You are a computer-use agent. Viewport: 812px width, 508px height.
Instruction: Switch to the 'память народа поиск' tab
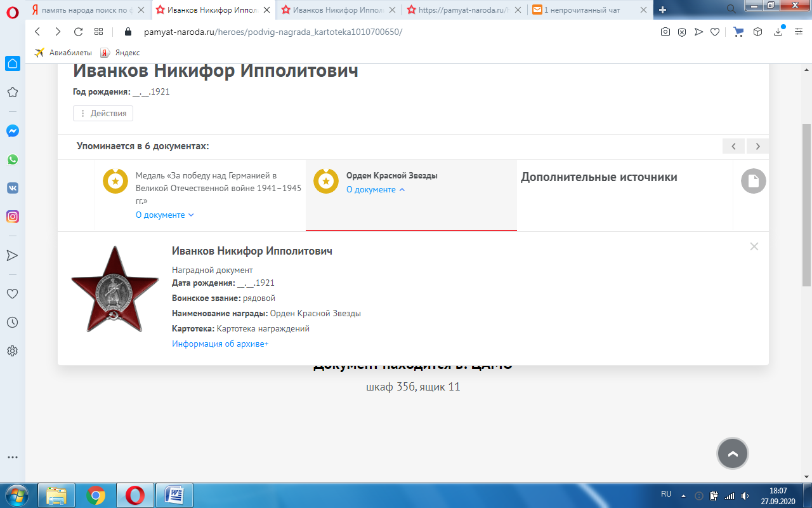[89, 10]
